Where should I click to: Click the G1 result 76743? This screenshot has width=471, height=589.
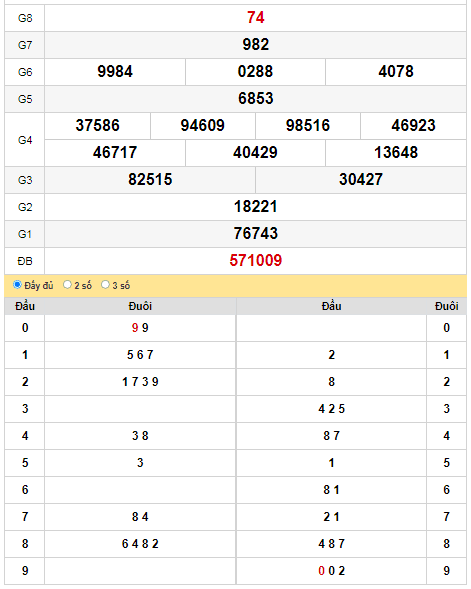[x=255, y=233]
